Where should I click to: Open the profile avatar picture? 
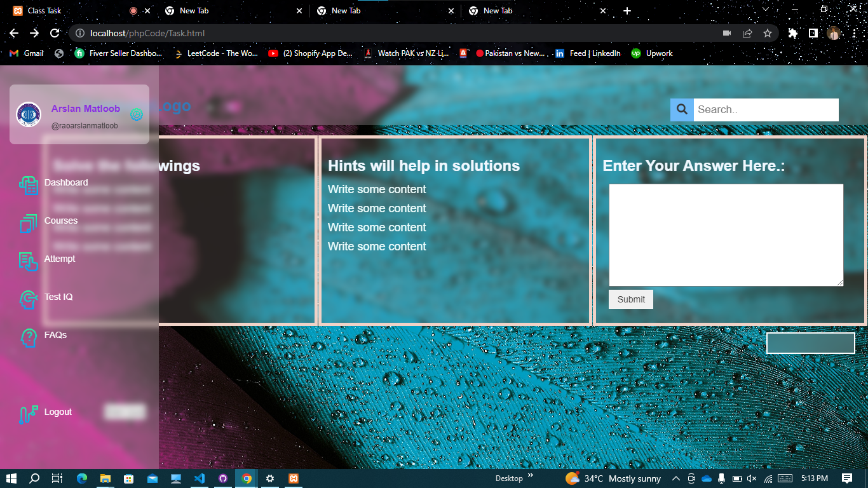point(28,114)
